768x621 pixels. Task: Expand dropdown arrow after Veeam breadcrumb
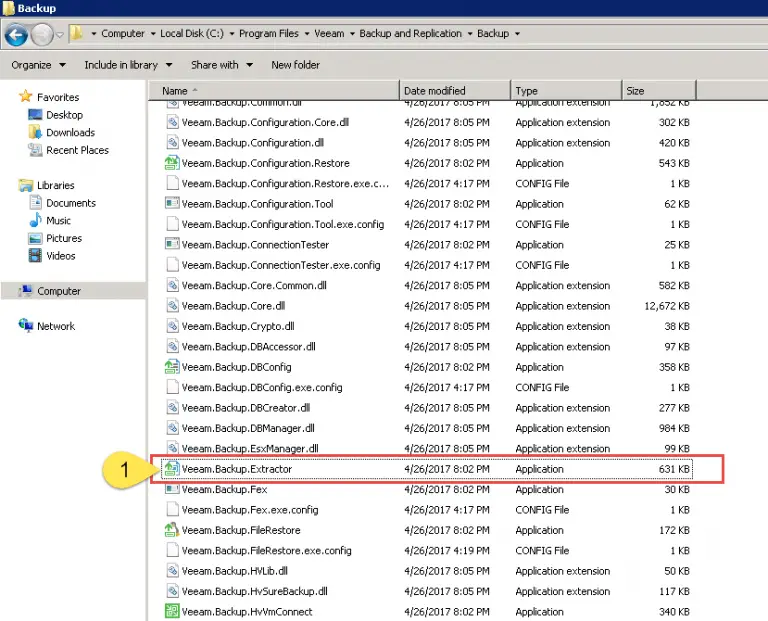352,34
